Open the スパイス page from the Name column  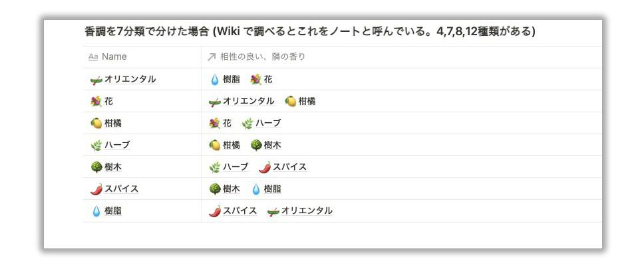121,189
